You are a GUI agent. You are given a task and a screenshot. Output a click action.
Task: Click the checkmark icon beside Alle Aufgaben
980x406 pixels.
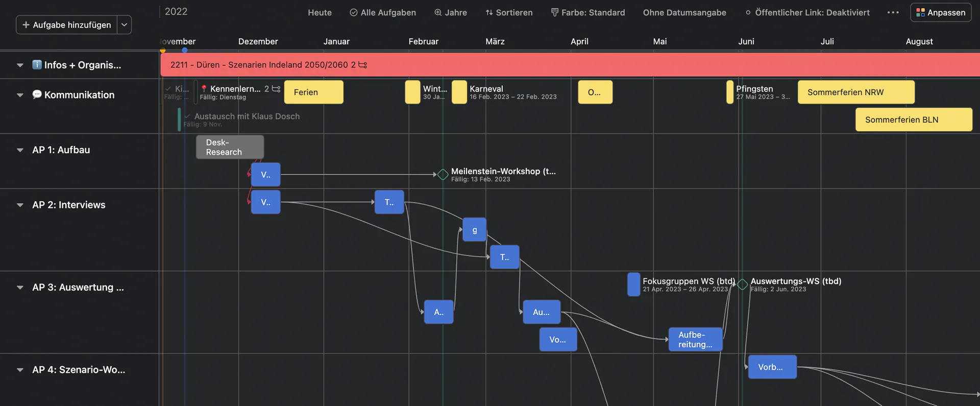(x=353, y=12)
